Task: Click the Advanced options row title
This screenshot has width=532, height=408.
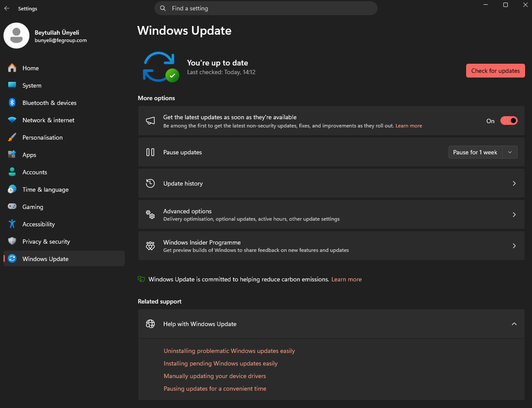Action: (x=188, y=211)
